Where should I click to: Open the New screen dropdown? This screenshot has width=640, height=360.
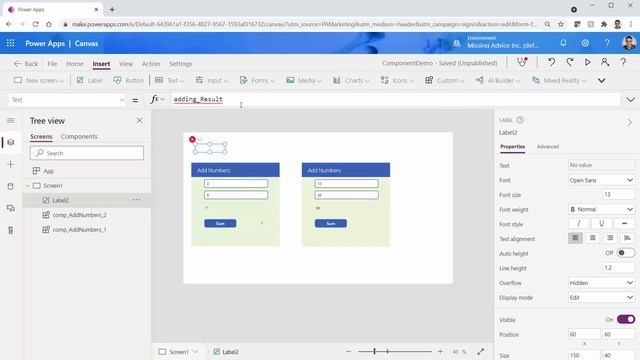[x=39, y=80]
